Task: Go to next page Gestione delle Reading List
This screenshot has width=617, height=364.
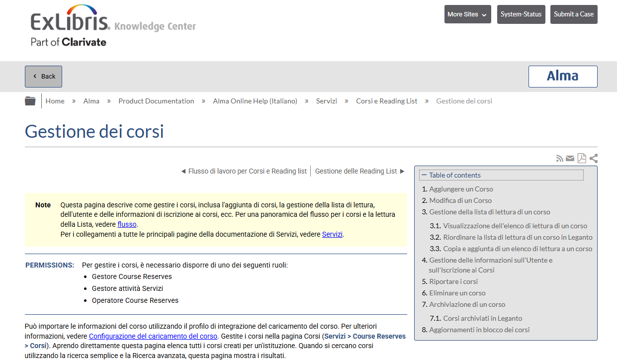Action: tap(360, 171)
